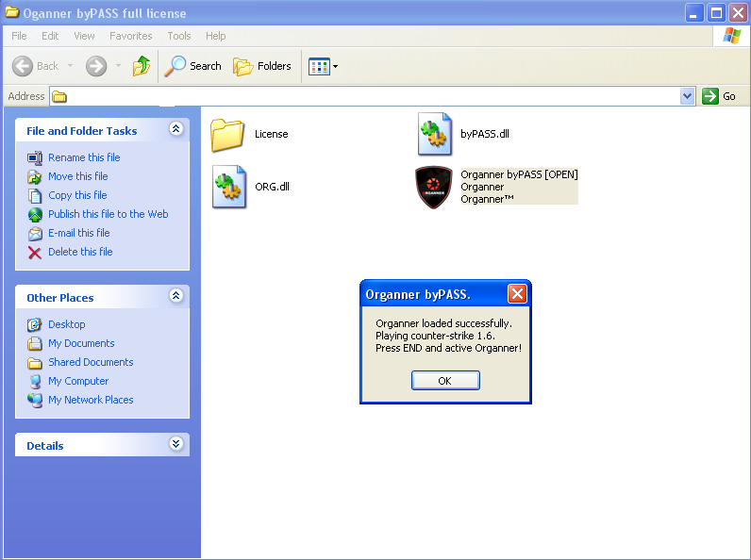
Task: Click the Up folder toolbar icon
Action: tap(142, 66)
